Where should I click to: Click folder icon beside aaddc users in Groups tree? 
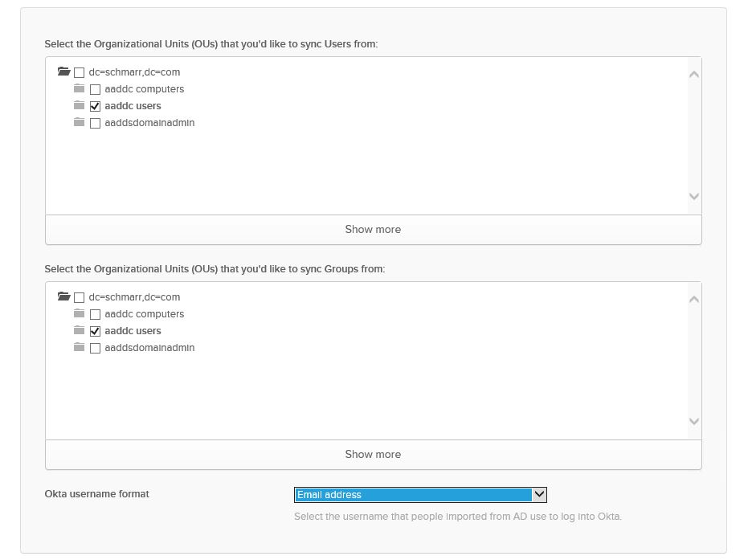[79, 331]
